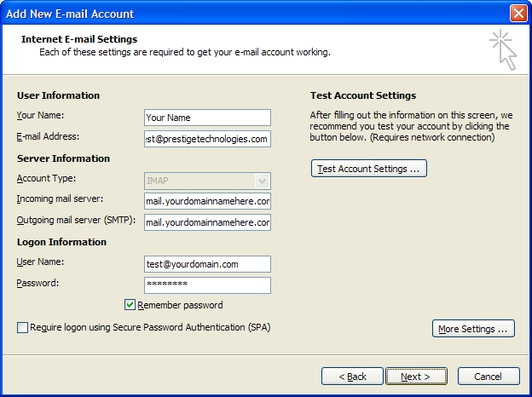
Task: Click the "User Information" heading
Action: coord(58,95)
